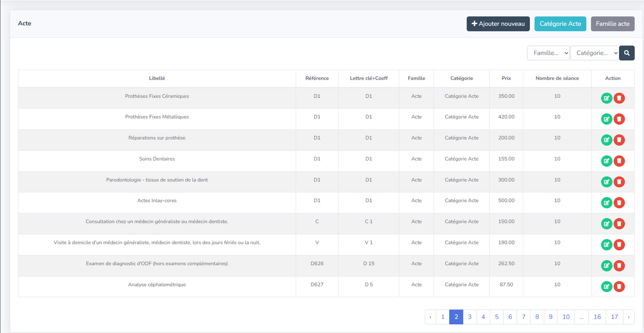Click Ajouter nouveau button
The image size is (644, 333).
(498, 24)
